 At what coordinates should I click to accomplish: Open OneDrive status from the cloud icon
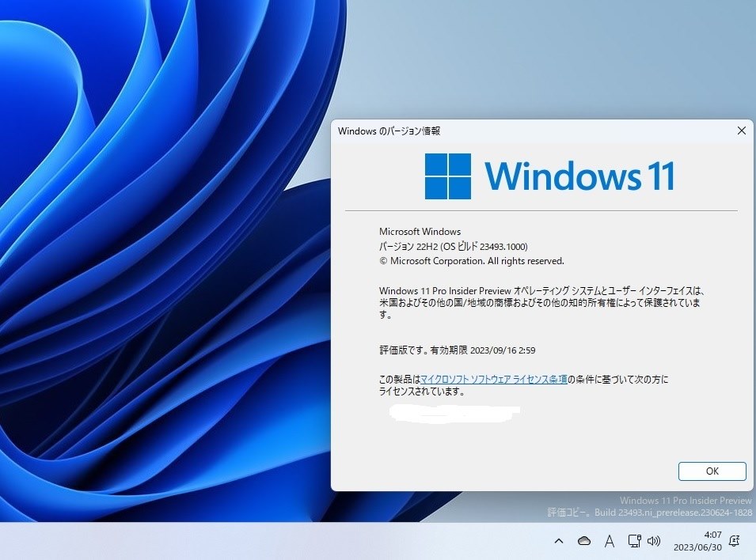(x=583, y=541)
